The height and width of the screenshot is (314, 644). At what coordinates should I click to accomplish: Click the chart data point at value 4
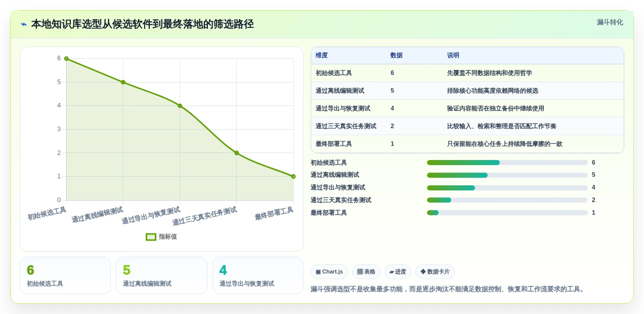180,106
